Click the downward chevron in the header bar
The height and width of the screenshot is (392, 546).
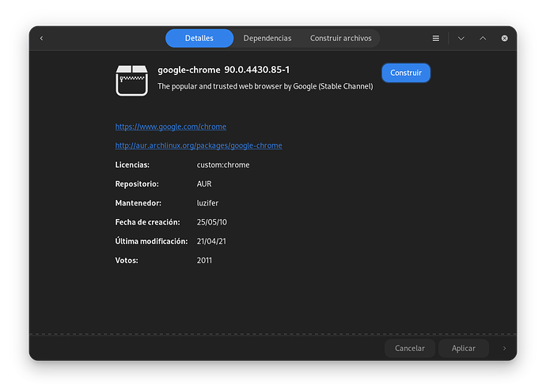click(x=461, y=38)
